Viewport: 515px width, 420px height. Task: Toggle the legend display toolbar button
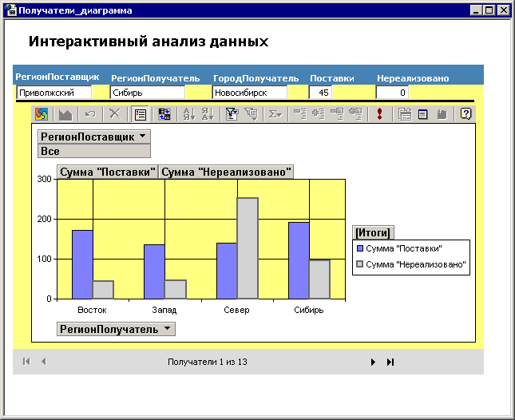(141, 114)
